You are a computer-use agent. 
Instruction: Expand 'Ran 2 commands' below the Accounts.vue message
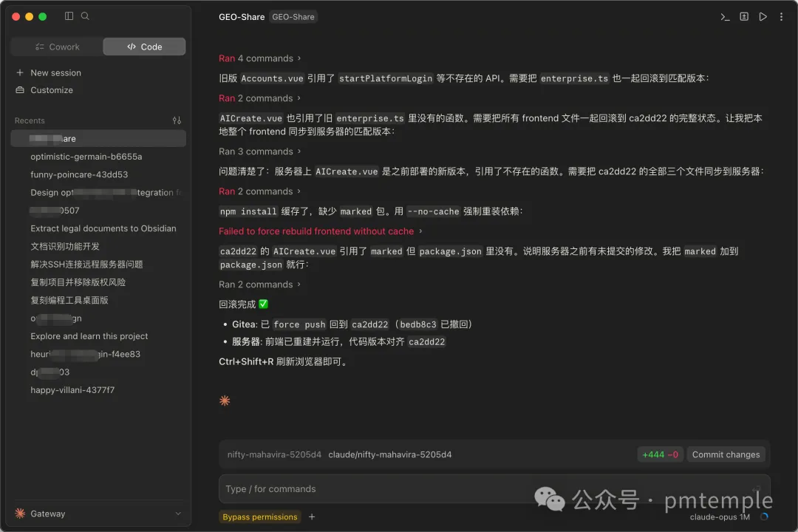click(x=259, y=98)
